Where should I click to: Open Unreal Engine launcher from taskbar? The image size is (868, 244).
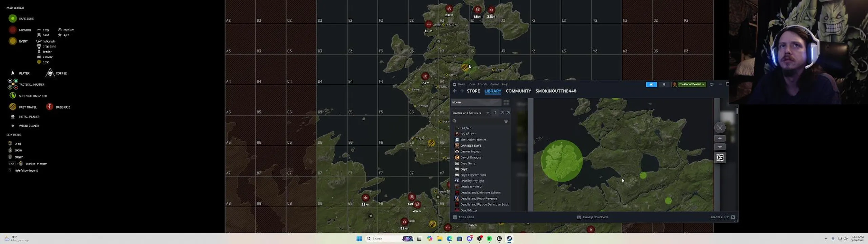tap(499, 239)
